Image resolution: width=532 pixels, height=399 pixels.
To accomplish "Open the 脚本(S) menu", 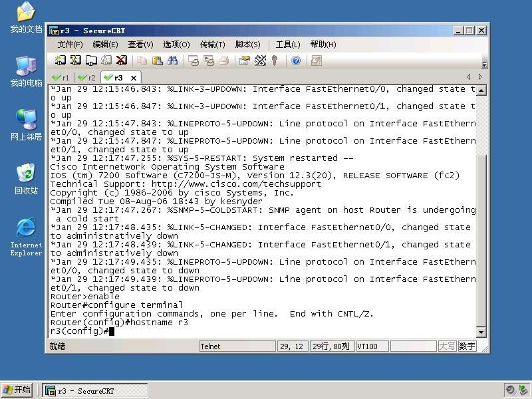I will coord(247,45).
